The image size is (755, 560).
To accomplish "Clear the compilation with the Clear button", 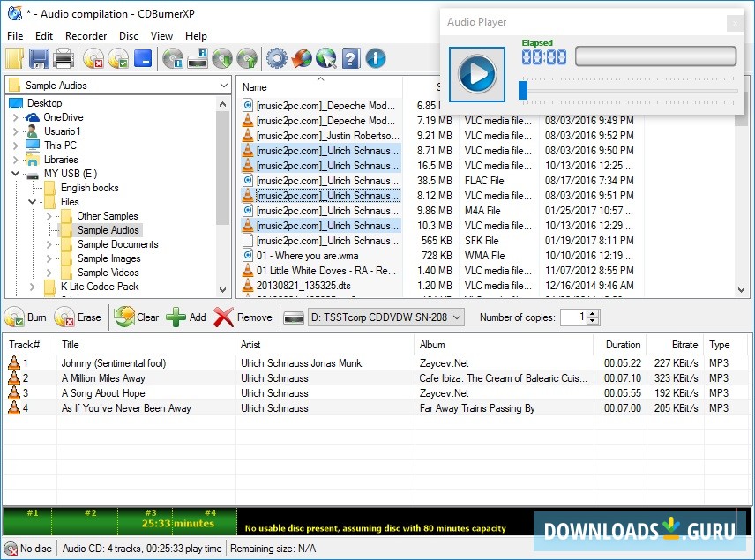I will (x=136, y=317).
